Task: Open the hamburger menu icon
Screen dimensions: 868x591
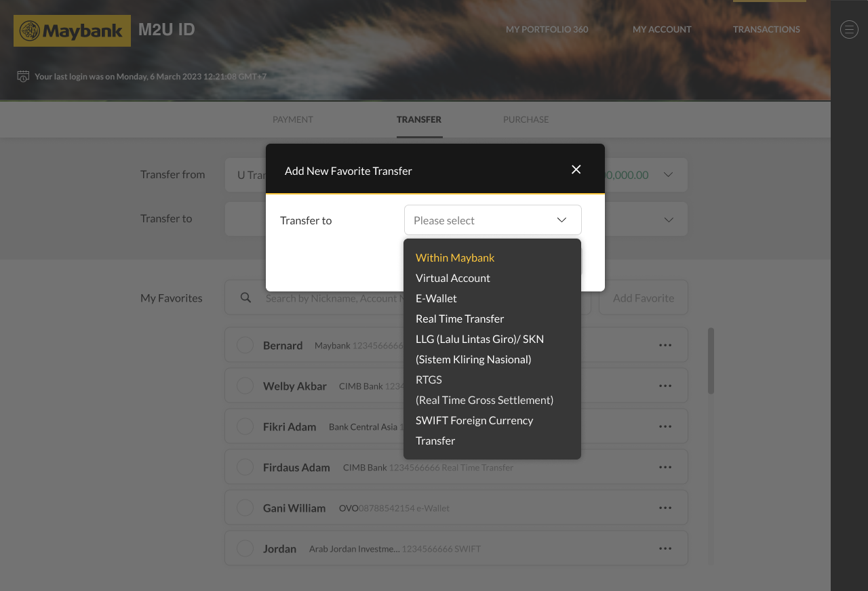Action: point(849,29)
